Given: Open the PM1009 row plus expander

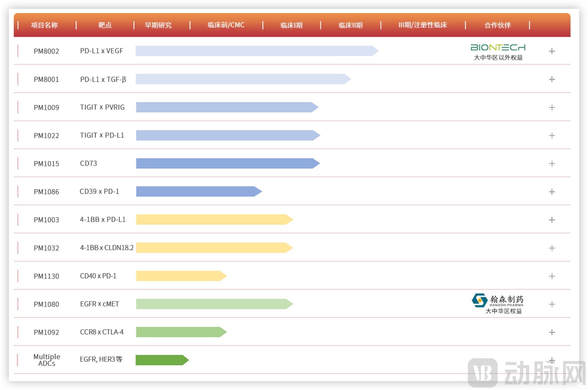Looking at the screenshot, I should click(552, 107).
